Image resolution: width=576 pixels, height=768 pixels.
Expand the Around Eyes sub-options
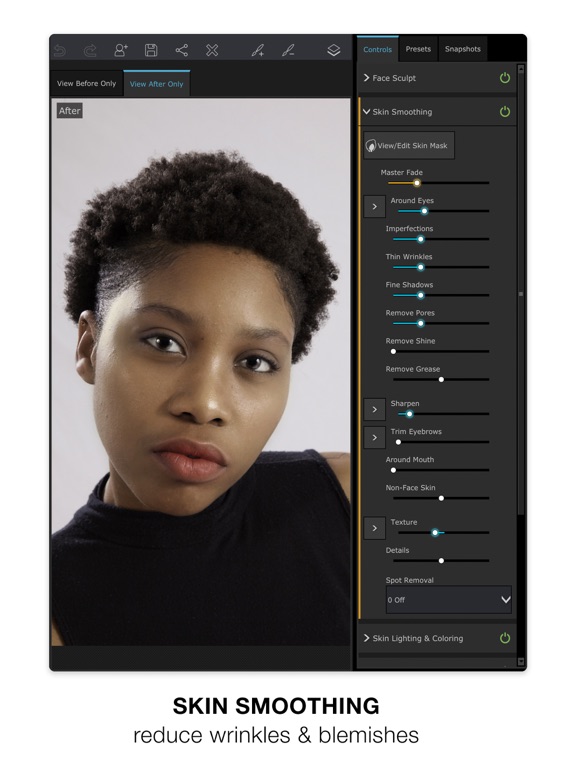click(x=375, y=207)
